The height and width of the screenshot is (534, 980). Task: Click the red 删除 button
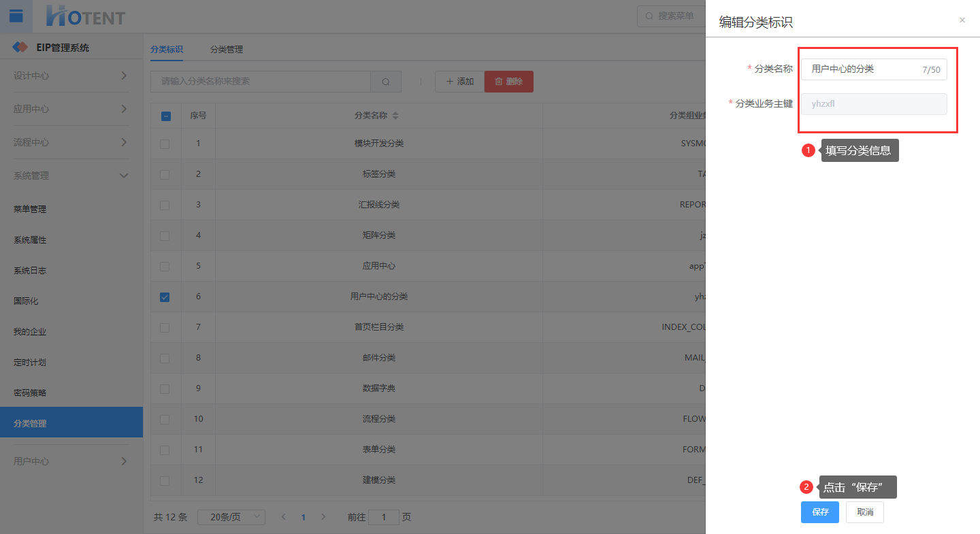pyautogui.click(x=509, y=82)
